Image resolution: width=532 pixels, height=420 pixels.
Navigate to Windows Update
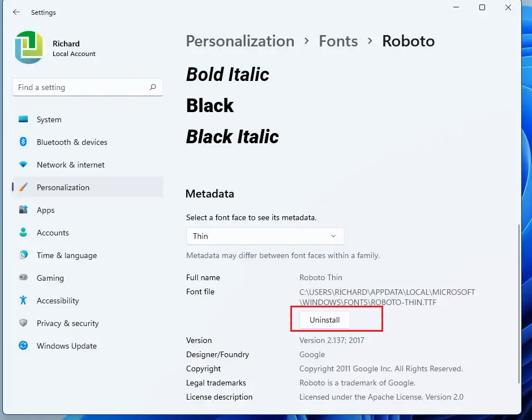[x=88, y=346]
